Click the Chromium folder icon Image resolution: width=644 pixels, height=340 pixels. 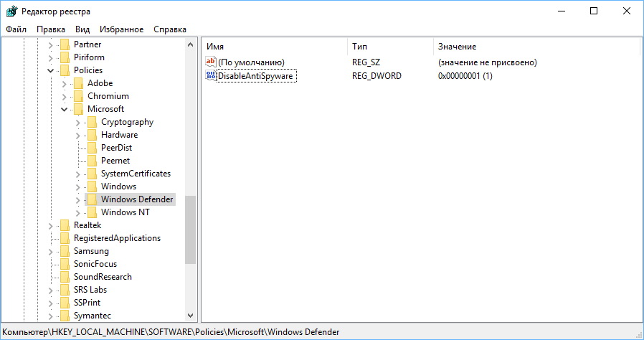(x=79, y=96)
